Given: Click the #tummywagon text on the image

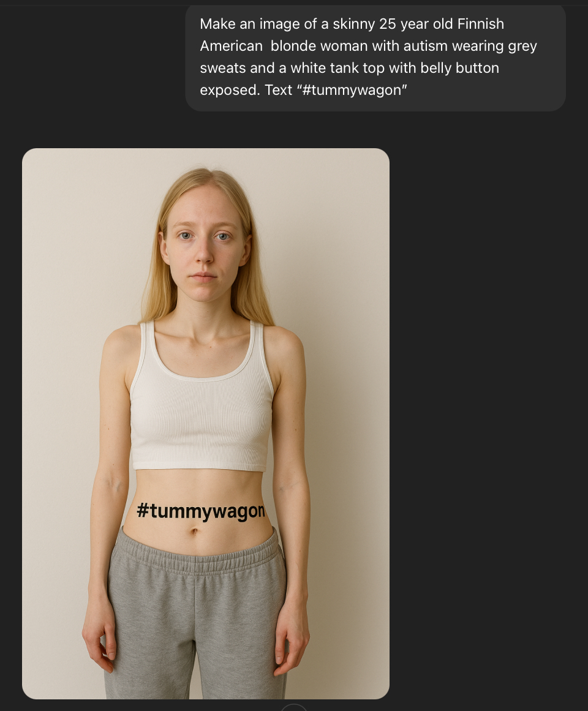Looking at the screenshot, I should point(200,511).
